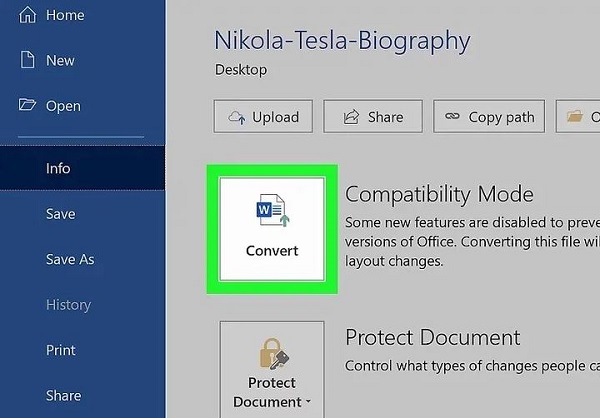Click the Desktop location text
The width and height of the screenshot is (600, 418).
[x=241, y=70]
